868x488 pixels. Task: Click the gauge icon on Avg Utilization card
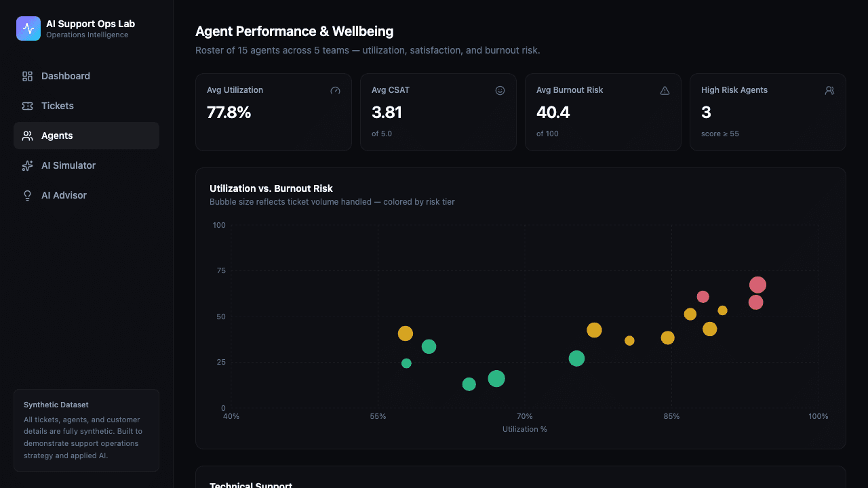pyautogui.click(x=335, y=90)
